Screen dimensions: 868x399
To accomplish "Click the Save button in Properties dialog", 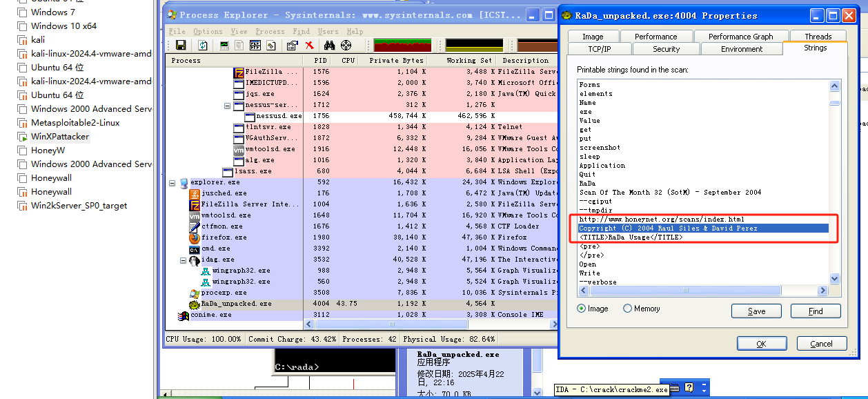I will click(x=756, y=311).
